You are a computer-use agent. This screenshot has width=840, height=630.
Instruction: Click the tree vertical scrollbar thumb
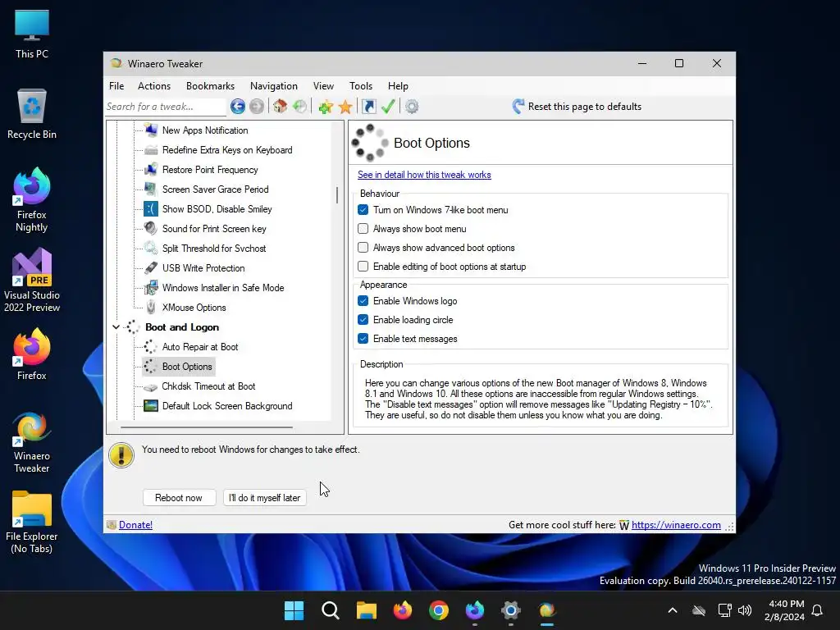[337, 195]
